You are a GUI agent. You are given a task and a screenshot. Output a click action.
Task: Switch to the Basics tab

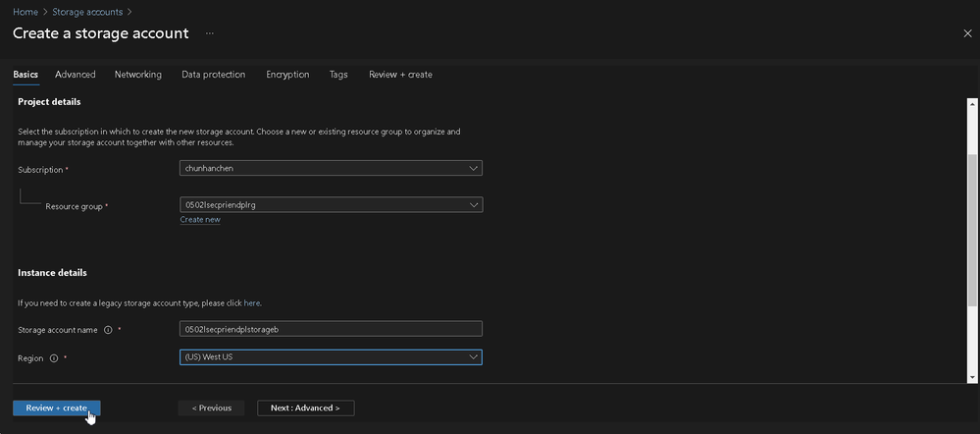[x=26, y=75]
